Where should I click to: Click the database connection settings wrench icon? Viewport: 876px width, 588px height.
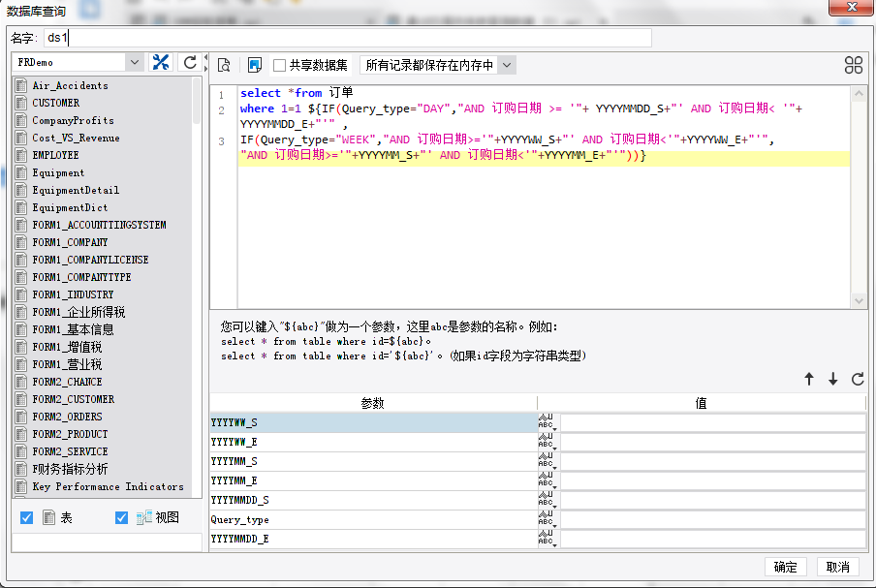[160, 62]
